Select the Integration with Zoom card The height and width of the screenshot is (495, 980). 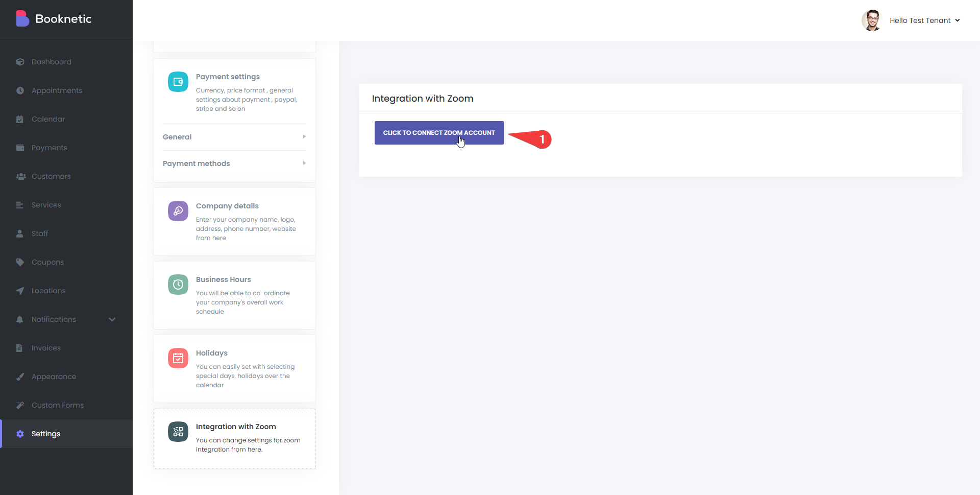click(x=234, y=439)
